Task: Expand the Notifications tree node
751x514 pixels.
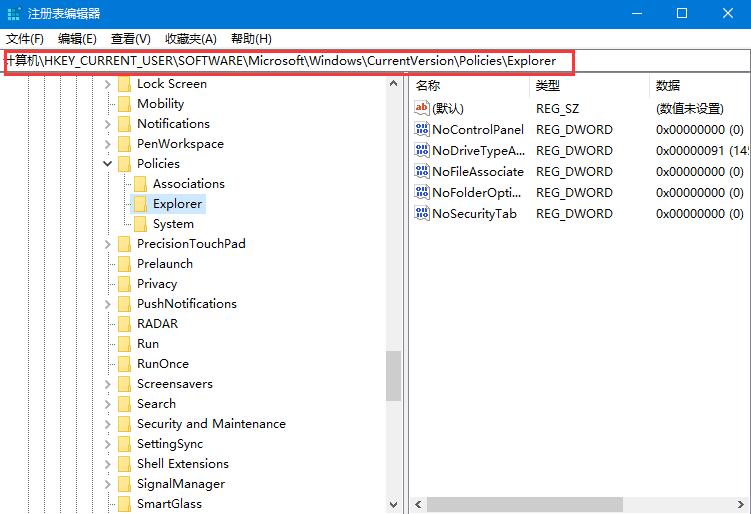Action: [x=108, y=124]
